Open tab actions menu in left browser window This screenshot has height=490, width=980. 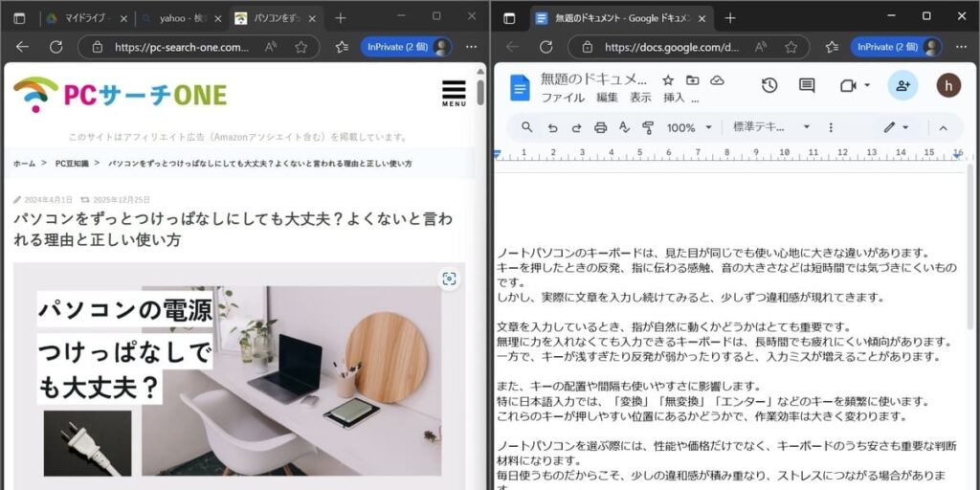tap(19, 18)
